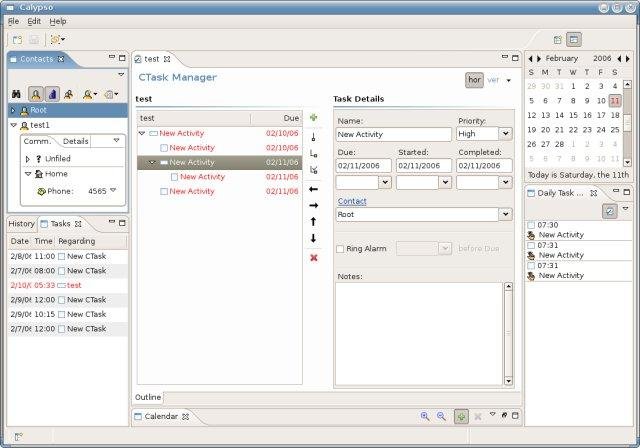Go to the previous month in calendar

click(x=530, y=59)
